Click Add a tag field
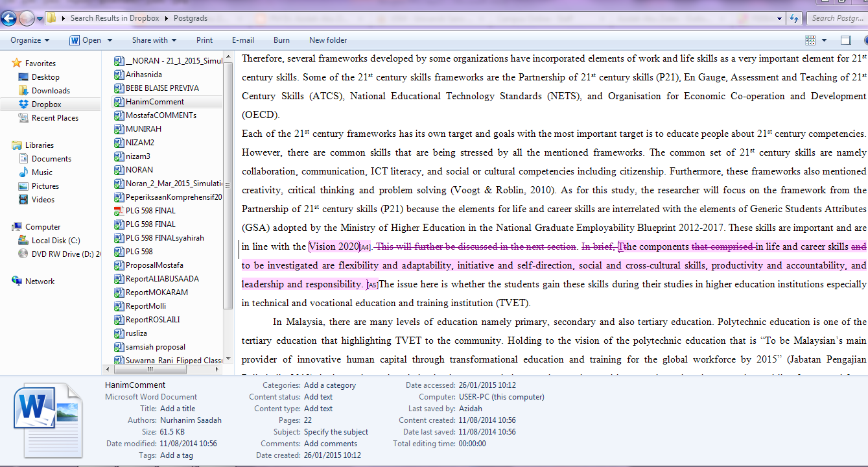The image size is (868, 467). click(x=176, y=455)
